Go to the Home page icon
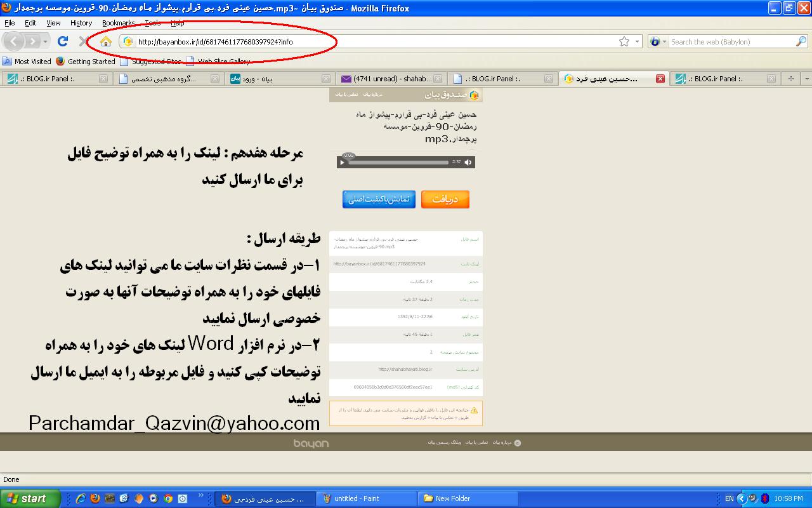 coord(106,41)
